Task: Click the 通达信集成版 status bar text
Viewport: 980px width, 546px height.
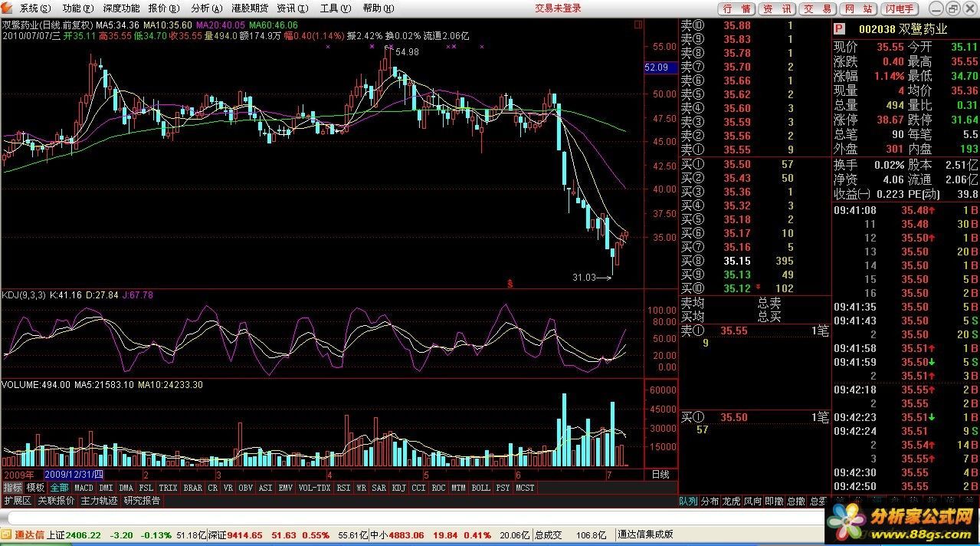Action: coord(645,534)
